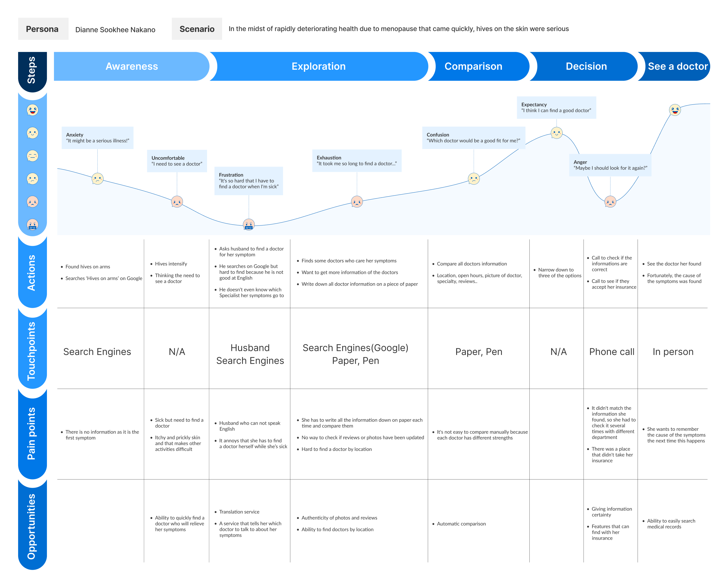Select the Exploration step header
Image resolution: width=728 pixels, height=586 pixels.
(x=318, y=66)
